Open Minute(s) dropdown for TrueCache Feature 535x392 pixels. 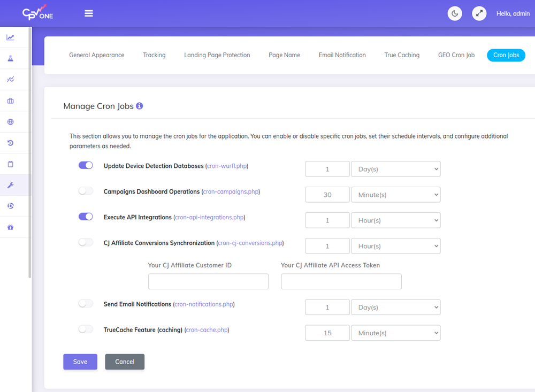click(x=396, y=333)
